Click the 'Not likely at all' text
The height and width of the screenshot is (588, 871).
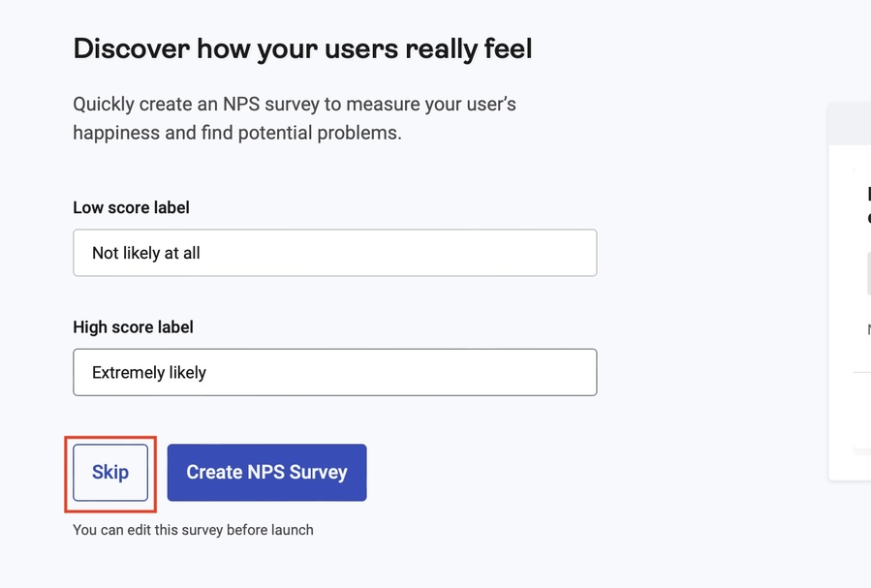[x=146, y=253]
